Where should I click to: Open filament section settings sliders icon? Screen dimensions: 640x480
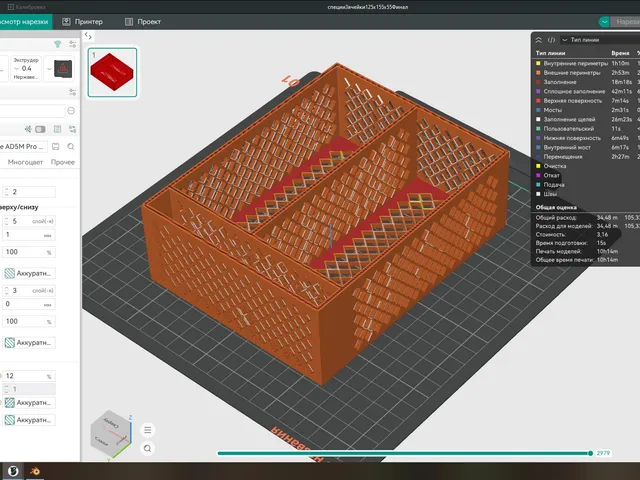(x=73, y=92)
